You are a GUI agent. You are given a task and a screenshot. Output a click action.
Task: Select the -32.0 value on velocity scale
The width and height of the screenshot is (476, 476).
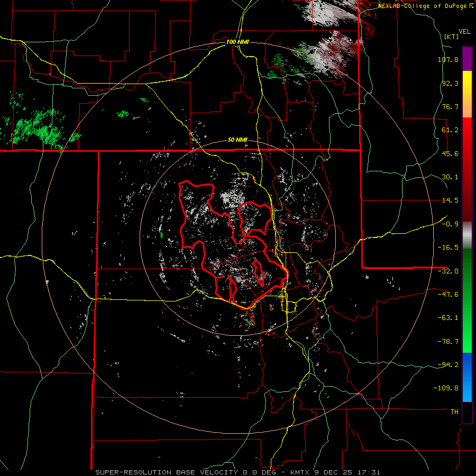pos(448,271)
